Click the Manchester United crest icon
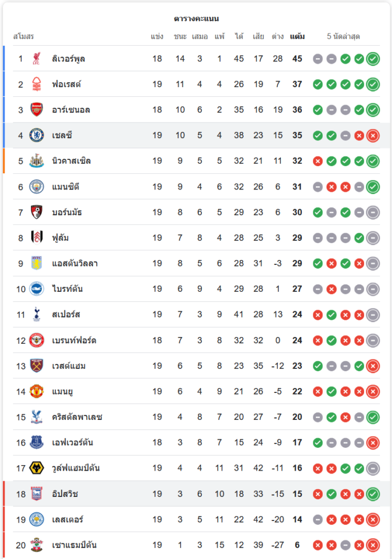This screenshot has height=559, width=392. click(37, 391)
